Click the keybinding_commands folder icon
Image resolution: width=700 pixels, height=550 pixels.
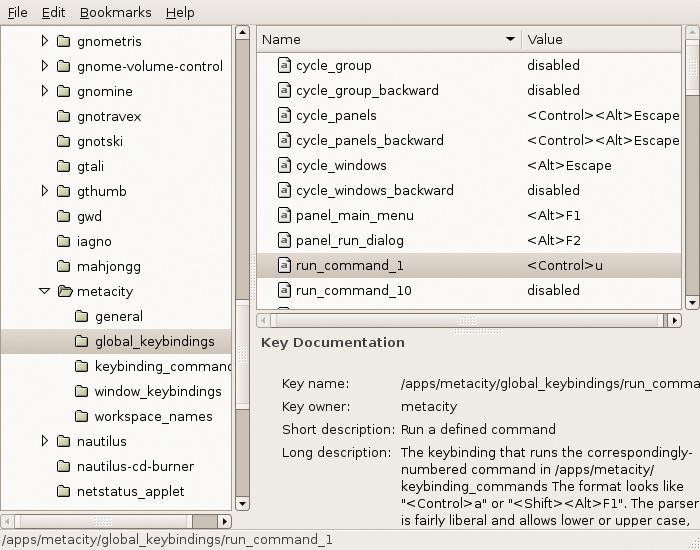tap(82, 366)
